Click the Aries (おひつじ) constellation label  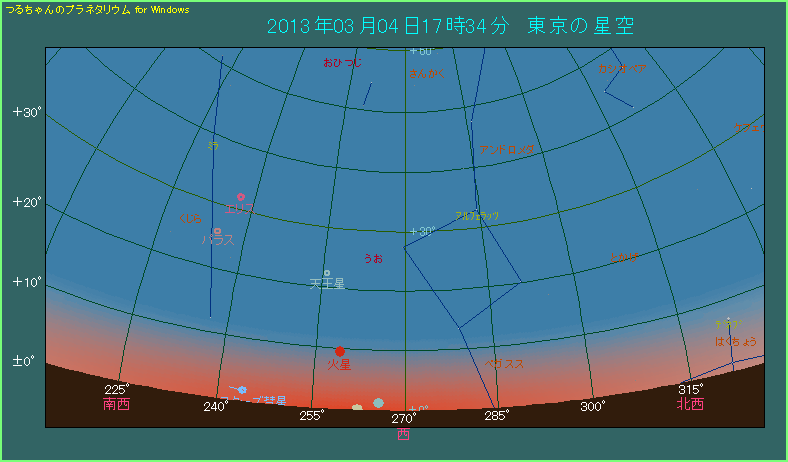(x=342, y=63)
